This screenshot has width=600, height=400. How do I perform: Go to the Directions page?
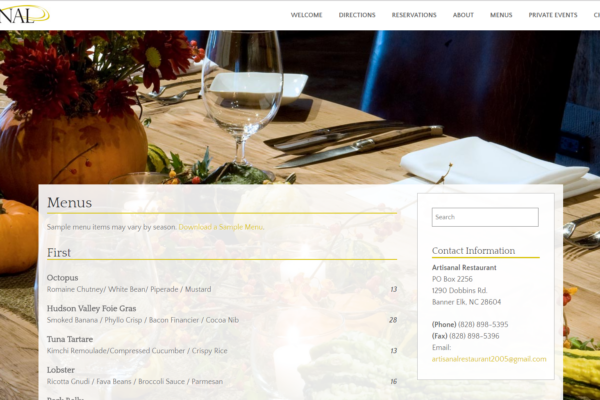coord(357,15)
